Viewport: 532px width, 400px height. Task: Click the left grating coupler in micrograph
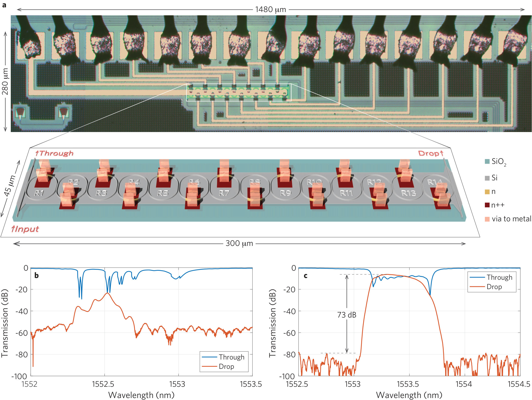coord(20,114)
